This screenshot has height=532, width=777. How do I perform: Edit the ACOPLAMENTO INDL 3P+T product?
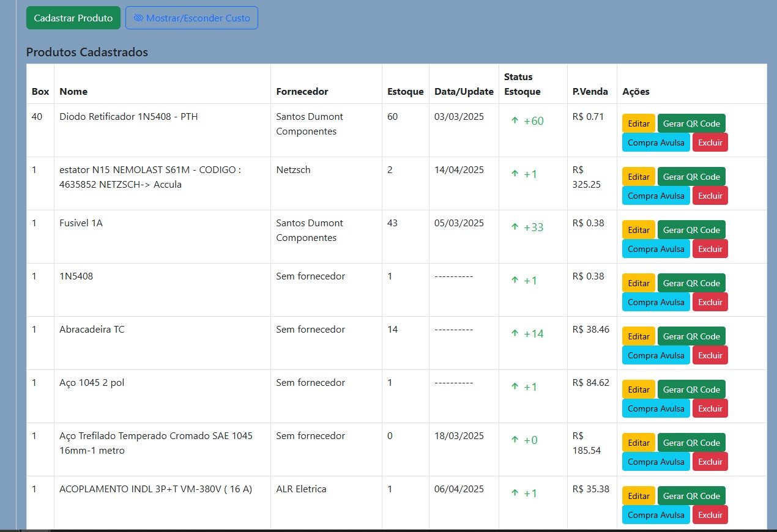(639, 496)
